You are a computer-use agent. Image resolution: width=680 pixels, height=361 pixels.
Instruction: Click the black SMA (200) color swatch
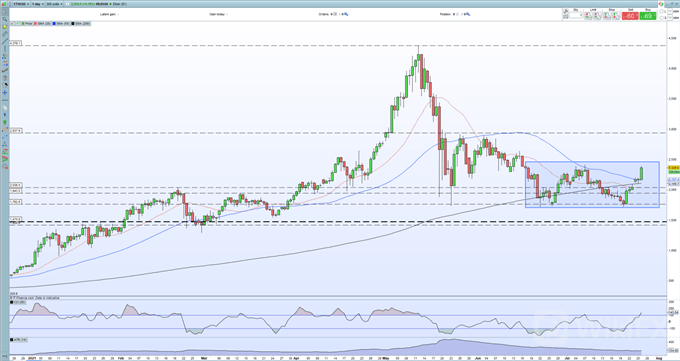tap(72, 23)
